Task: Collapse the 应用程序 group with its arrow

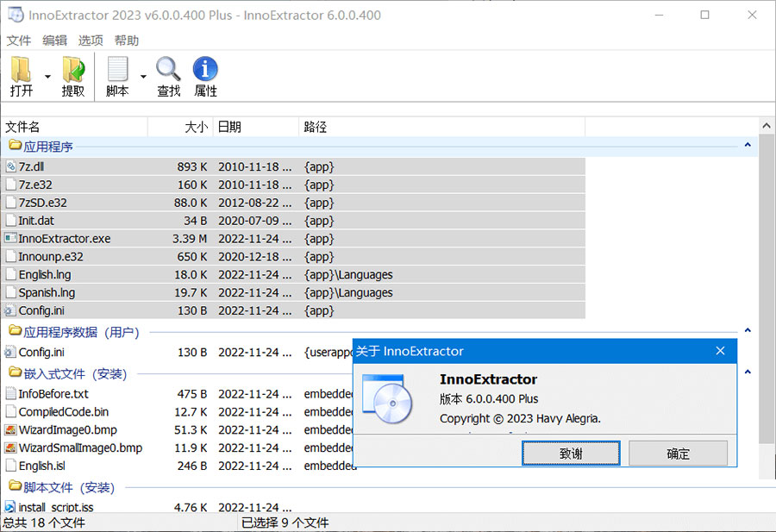Action: (x=748, y=146)
